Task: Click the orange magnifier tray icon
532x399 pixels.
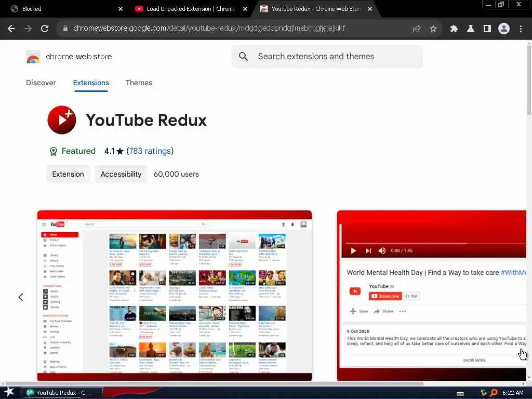Action: point(494,393)
